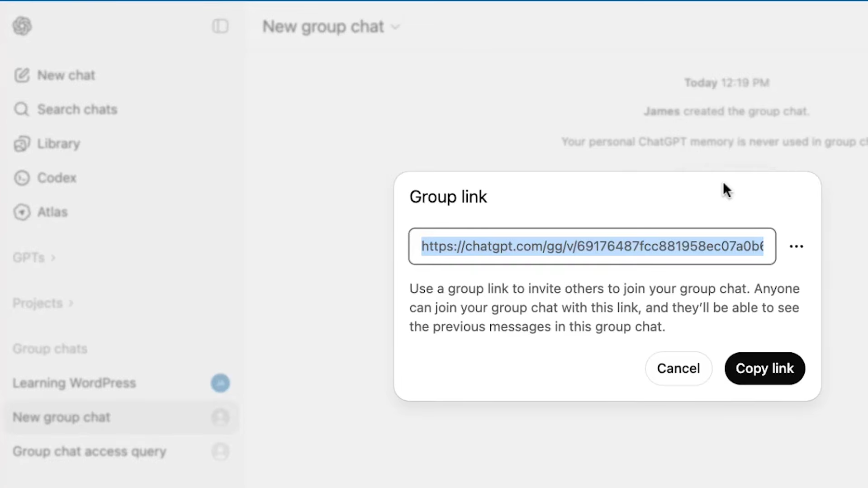Viewport: 868px width, 488px height.
Task: Expand the Projects section
Action: 43,303
